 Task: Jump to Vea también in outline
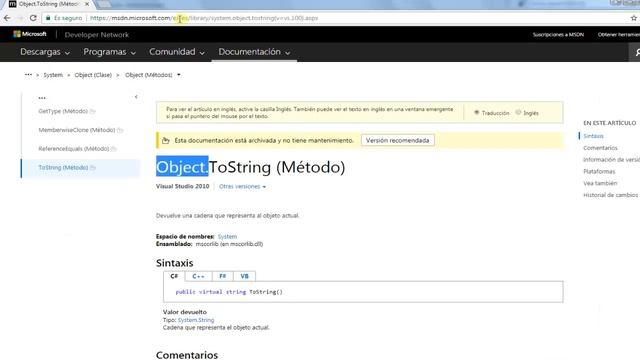coord(600,183)
